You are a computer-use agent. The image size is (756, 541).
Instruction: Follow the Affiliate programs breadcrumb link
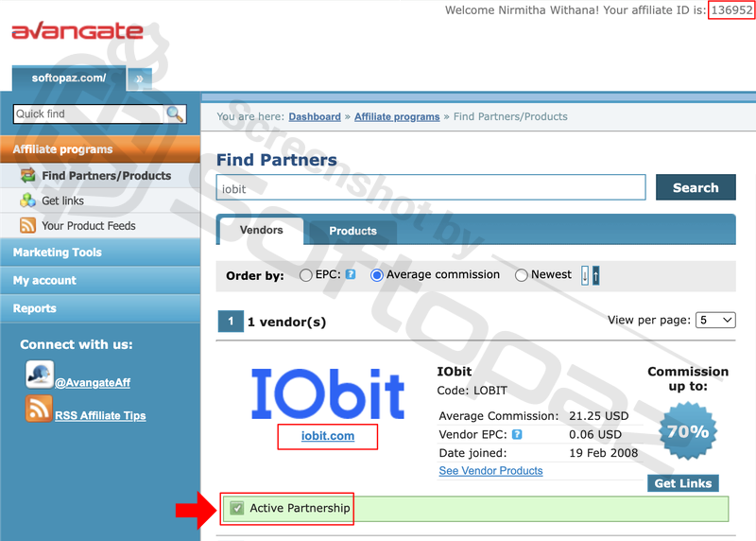coord(397,116)
